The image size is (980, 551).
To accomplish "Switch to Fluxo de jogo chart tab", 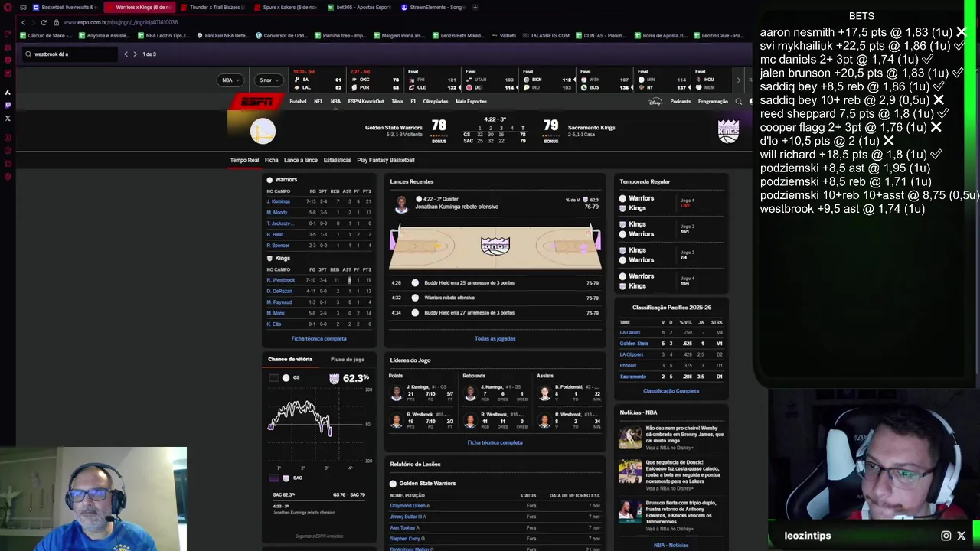I will (348, 360).
